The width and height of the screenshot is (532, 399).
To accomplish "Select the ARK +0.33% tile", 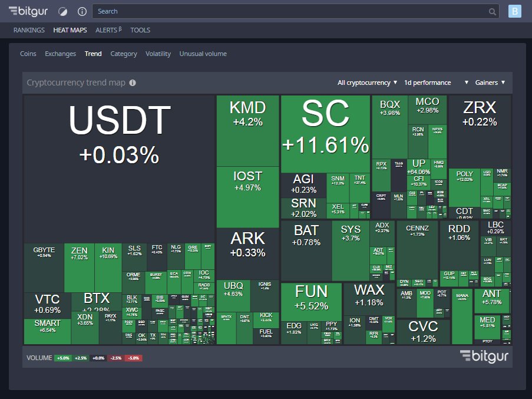I will (247, 253).
